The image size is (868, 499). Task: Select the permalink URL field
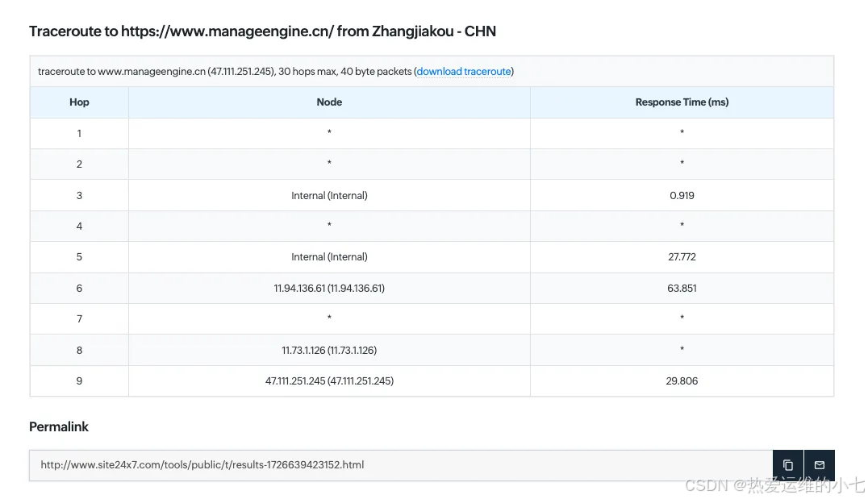tap(402, 465)
